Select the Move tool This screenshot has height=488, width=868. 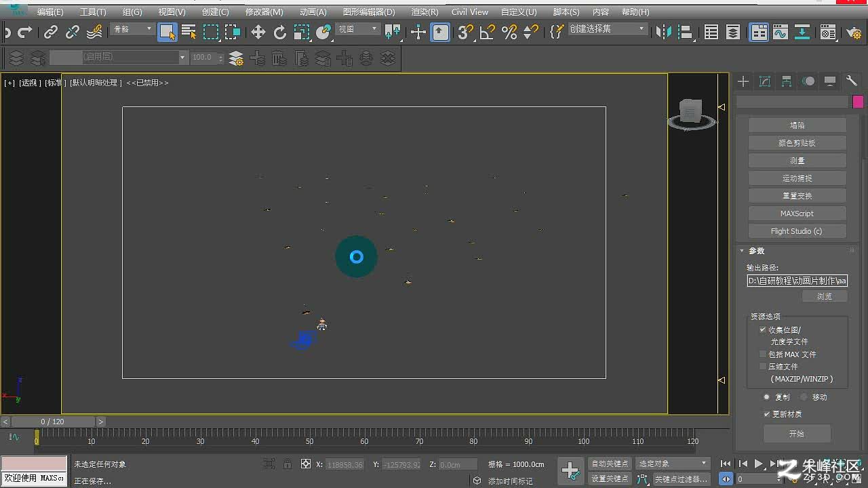click(258, 32)
